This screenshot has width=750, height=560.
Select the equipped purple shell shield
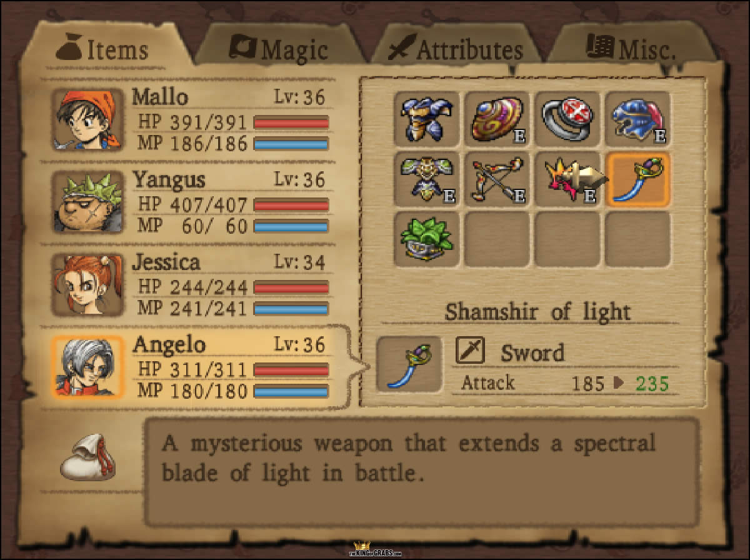[497, 119]
